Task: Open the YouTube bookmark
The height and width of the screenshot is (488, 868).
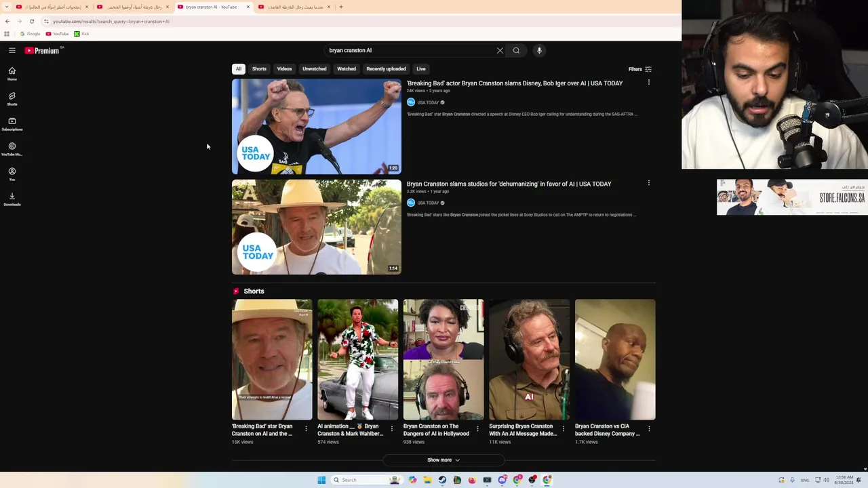Action: 58,34
